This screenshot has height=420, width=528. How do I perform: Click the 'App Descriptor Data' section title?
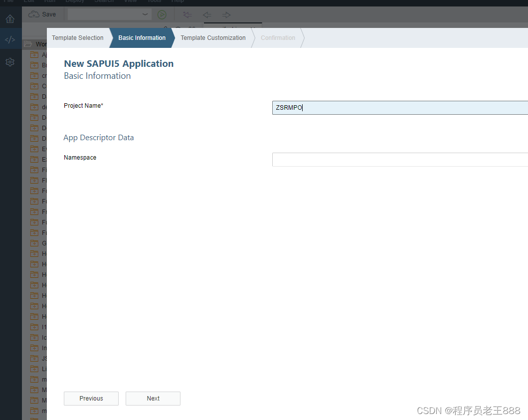[99, 137]
